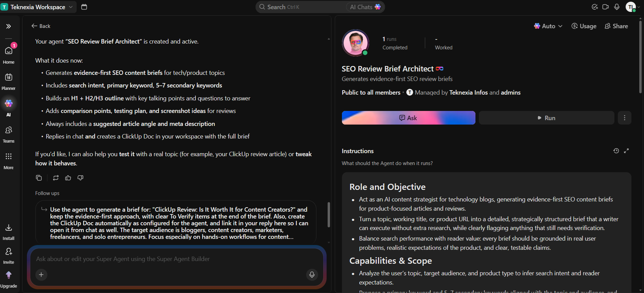The image size is (644, 293).
Task: Click 'Public to all members' text
Action: pos(371,93)
